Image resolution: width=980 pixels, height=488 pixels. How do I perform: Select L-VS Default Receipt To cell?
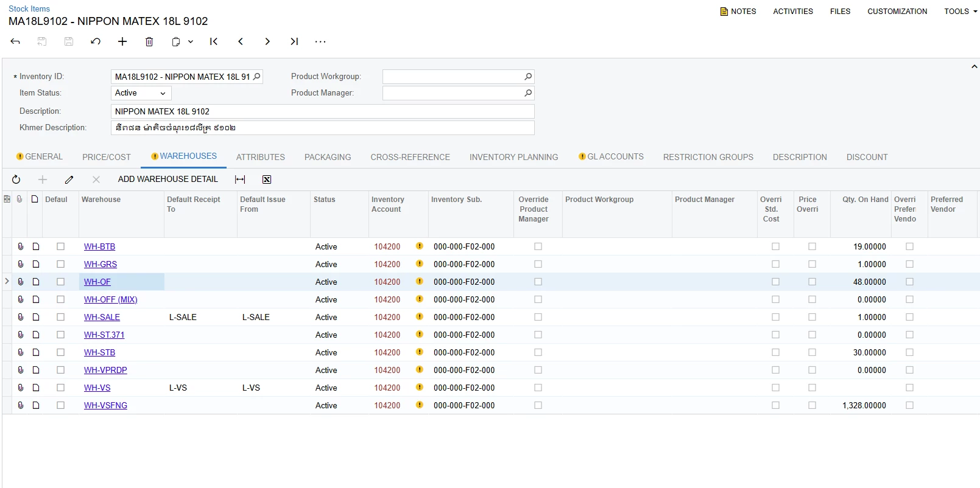coord(200,388)
